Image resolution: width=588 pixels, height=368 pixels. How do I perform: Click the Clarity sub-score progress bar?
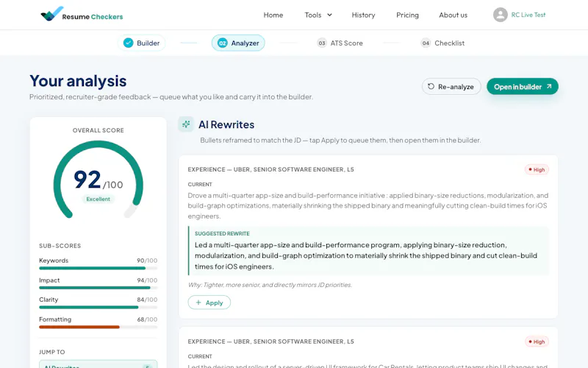pos(98,307)
